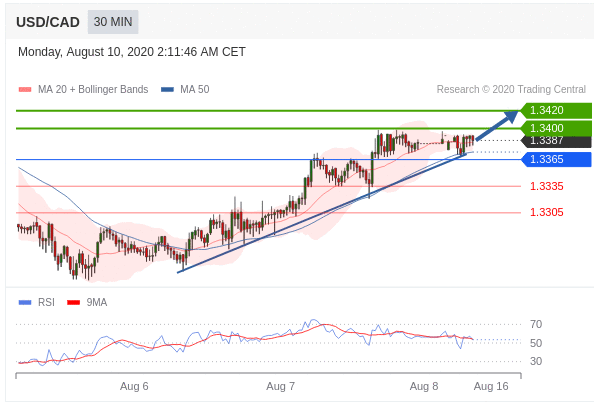The image size is (594, 407).
Task: Toggle MA 20 + Bollinger Bands legend
Action: coord(83,89)
